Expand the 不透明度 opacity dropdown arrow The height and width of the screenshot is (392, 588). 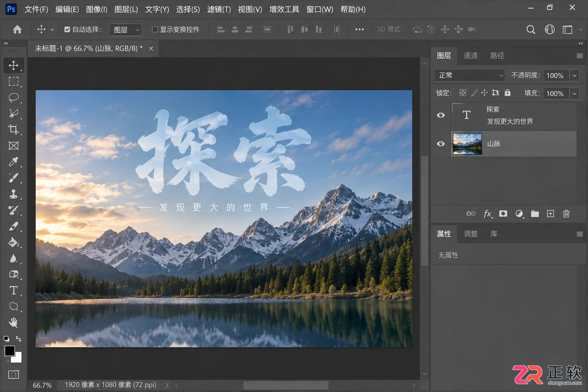tap(575, 75)
